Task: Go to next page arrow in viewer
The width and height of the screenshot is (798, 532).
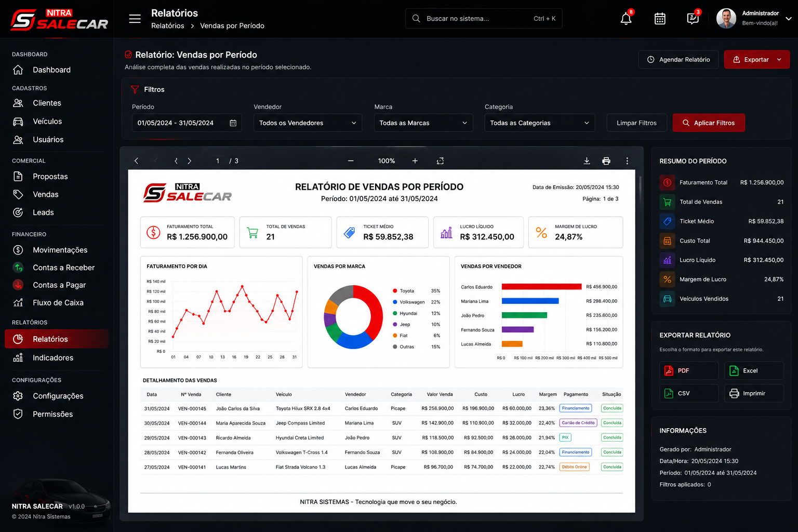Action: 190,161
